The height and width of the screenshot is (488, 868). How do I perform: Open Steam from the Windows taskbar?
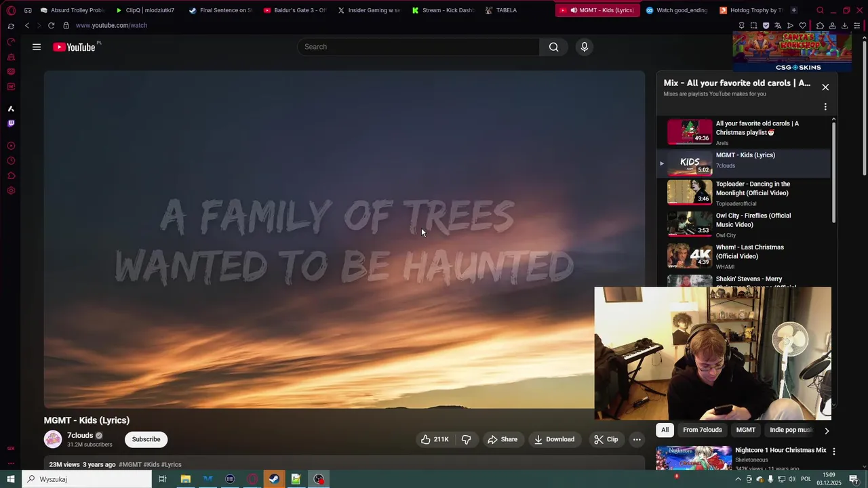pyautogui.click(x=274, y=479)
